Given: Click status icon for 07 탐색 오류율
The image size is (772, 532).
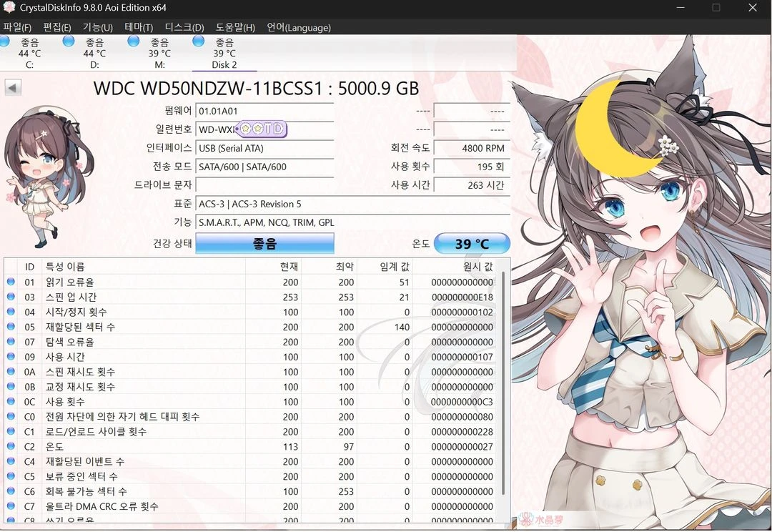Looking at the screenshot, I should 11,341.
